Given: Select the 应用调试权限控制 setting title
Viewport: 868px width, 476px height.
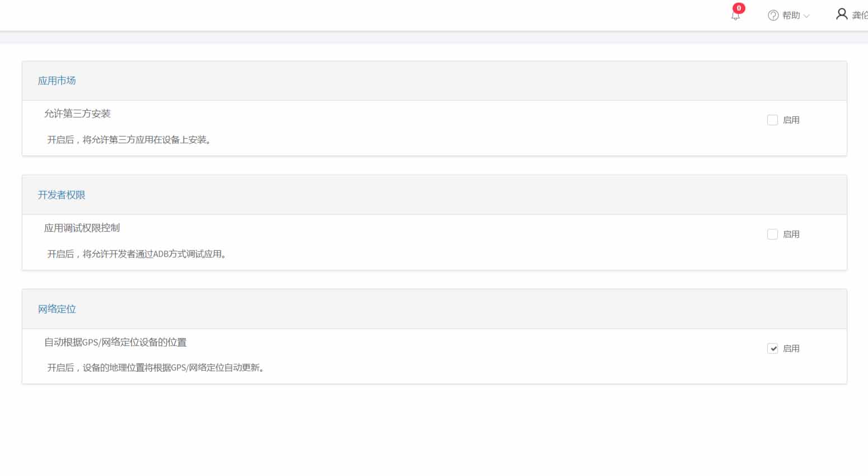Looking at the screenshot, I should click(82, 228).
